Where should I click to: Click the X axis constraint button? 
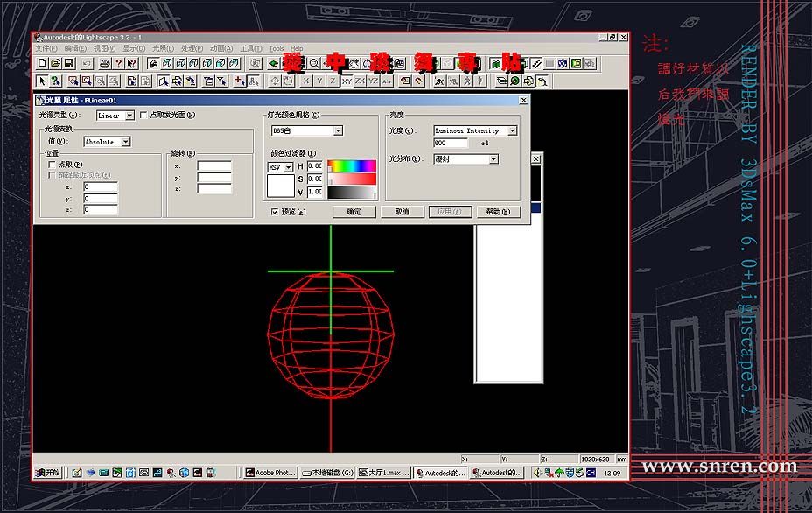pos(306,81)
